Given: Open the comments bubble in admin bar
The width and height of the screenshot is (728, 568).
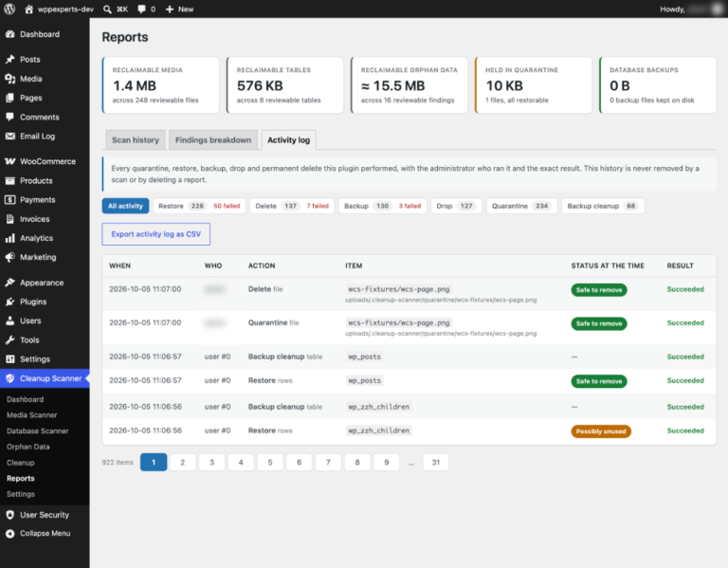Looking at the screenshot, I should (141, 9).
